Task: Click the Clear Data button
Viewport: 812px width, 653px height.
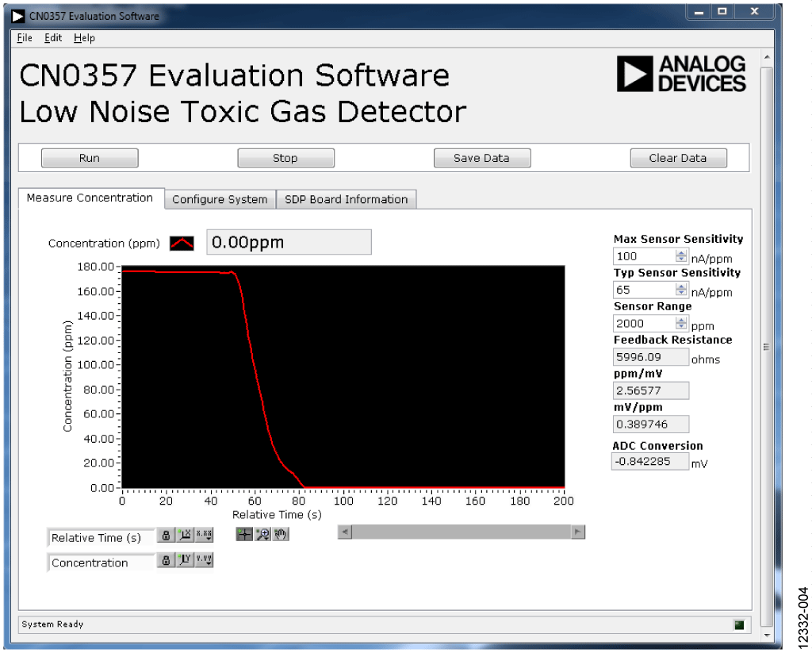Action: pyautogui.click(x=678, y=158)
